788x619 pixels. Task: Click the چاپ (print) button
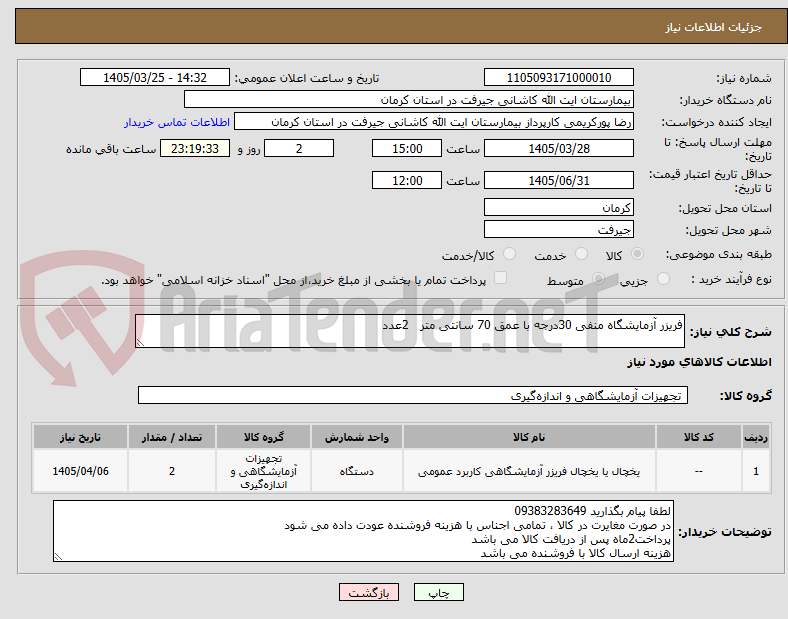click(438, 592)
